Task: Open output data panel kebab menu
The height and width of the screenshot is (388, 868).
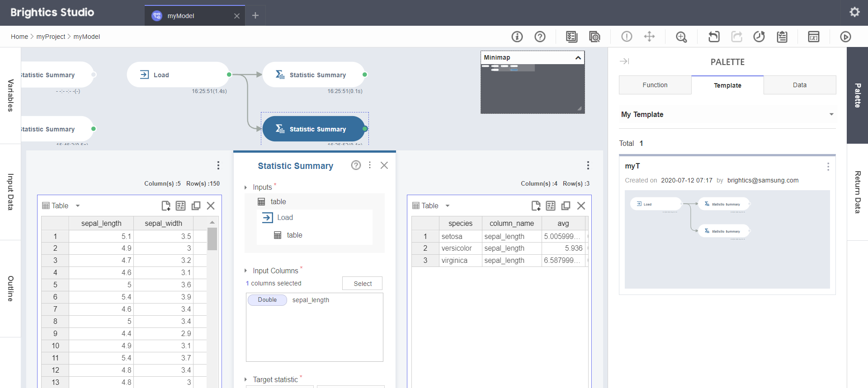Action: point(588,165)
